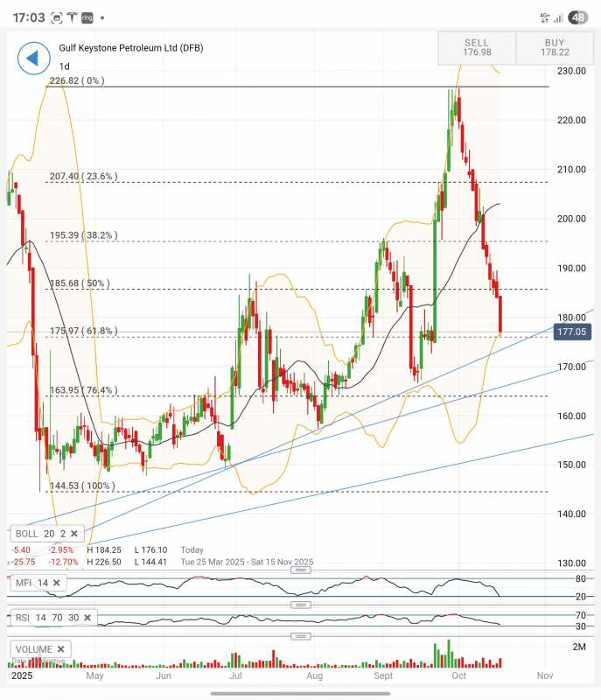Tap the Tesla icon in status bar
This screenshot has height=700, width=601.
[x=73, y=17]
